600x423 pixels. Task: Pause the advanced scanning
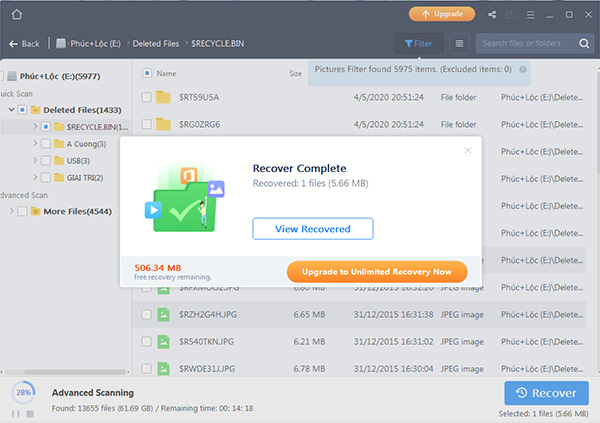[16, 414]
